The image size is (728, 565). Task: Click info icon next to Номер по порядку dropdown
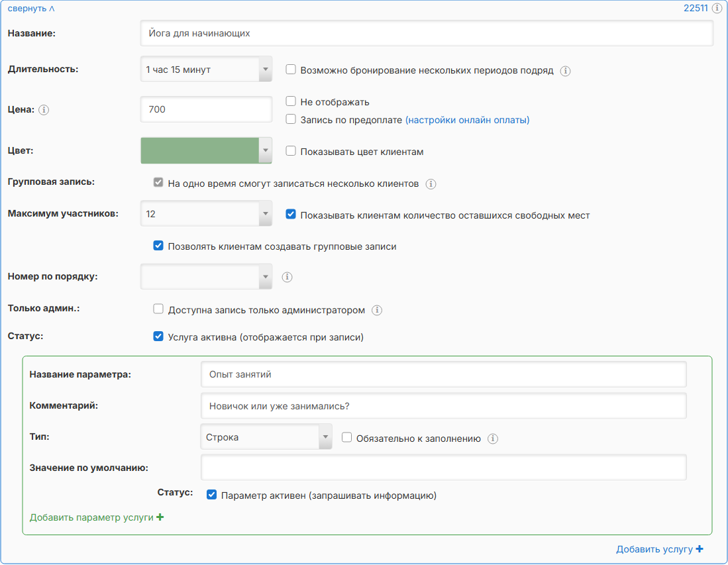coord(287,277)
